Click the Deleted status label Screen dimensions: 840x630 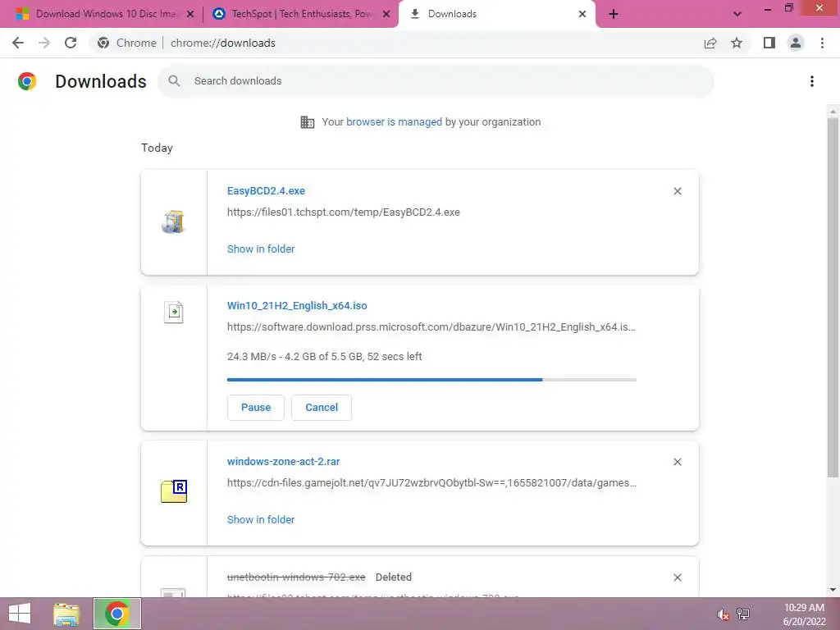coord(394,577)
